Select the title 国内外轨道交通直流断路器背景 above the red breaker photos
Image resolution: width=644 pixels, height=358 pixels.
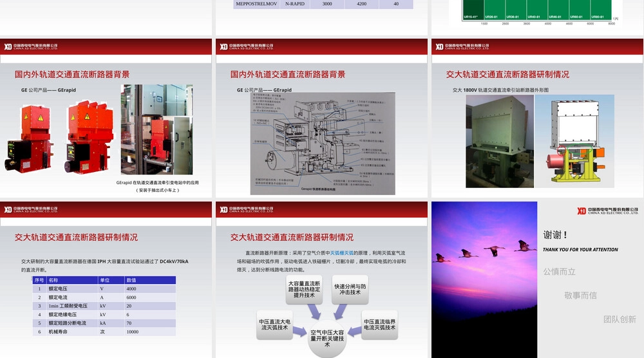(x=72, y=74)
